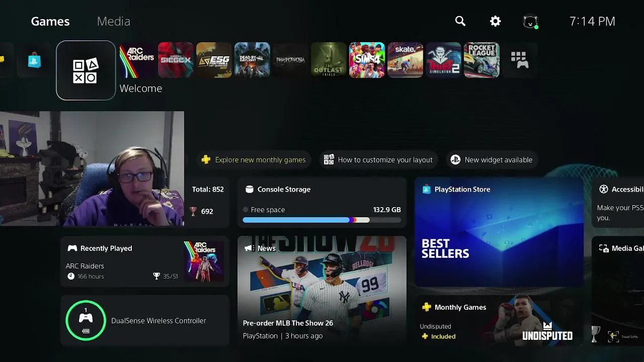
Task: Click the 7:14 PM clock
Action: tap(592, 21)
